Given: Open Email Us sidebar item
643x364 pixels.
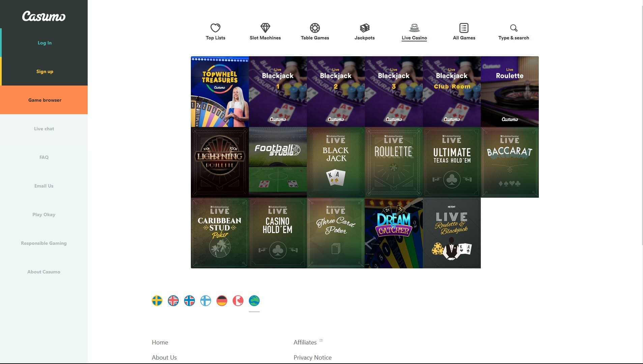Looking at the screenshot, I should pyautogui.click(x=44, y=186).
